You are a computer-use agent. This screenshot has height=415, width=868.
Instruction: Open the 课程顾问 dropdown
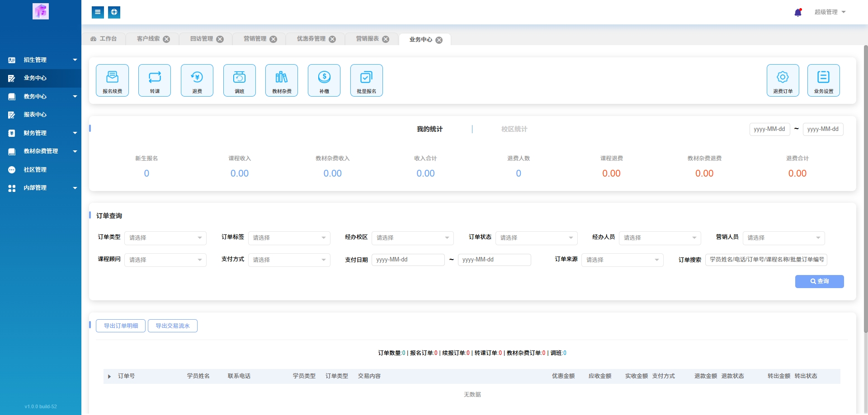(165, 260)
